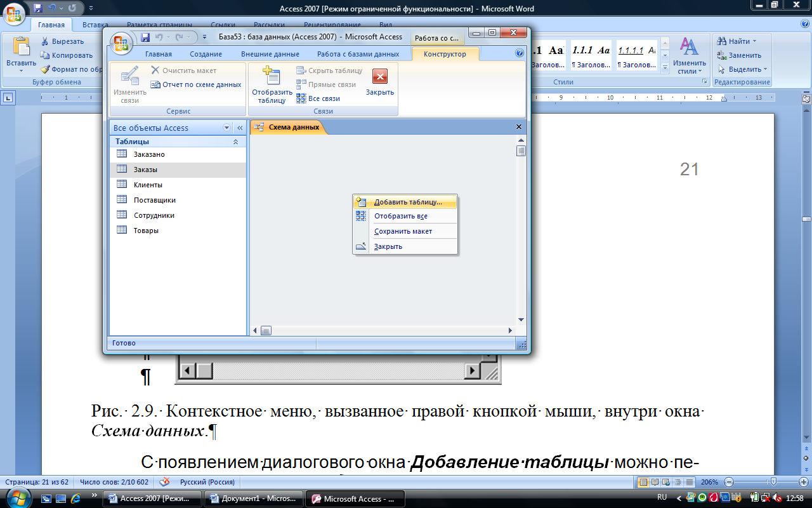This screenshot has height=508, width=812.
Task: Select Access Конструктор ribbon tab
Action: coord(445,54)
